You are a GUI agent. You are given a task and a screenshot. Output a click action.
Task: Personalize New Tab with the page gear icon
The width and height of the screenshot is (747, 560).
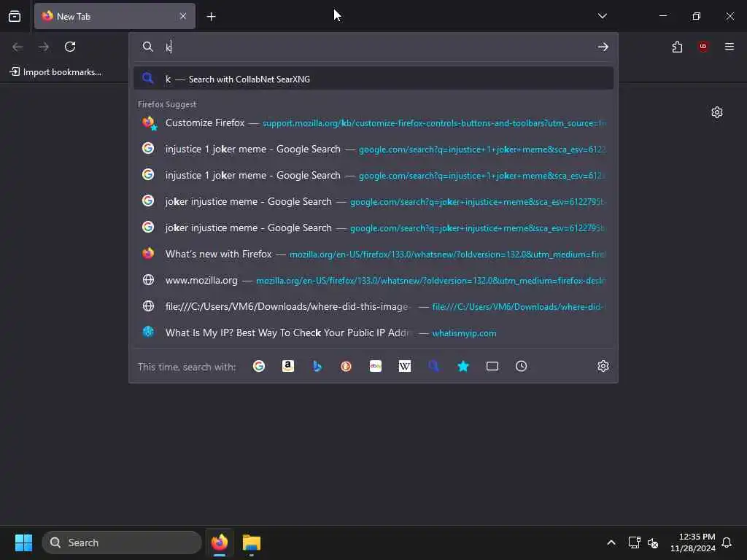click(x=717, y=112)
